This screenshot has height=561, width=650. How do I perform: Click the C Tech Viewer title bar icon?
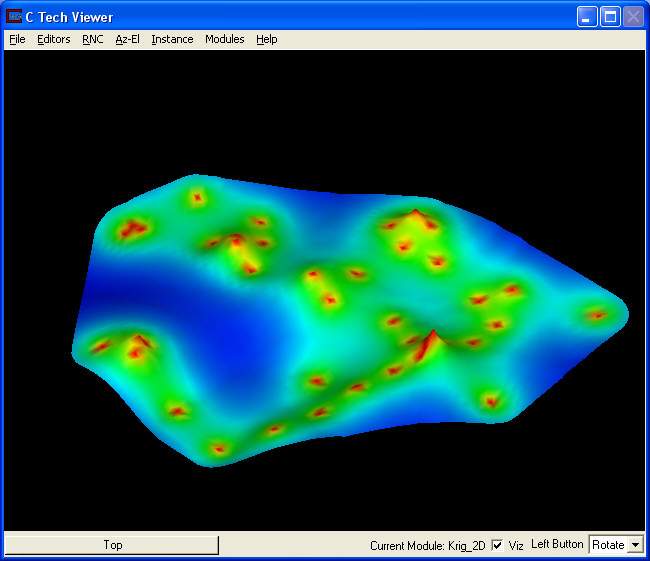(14, 17)
